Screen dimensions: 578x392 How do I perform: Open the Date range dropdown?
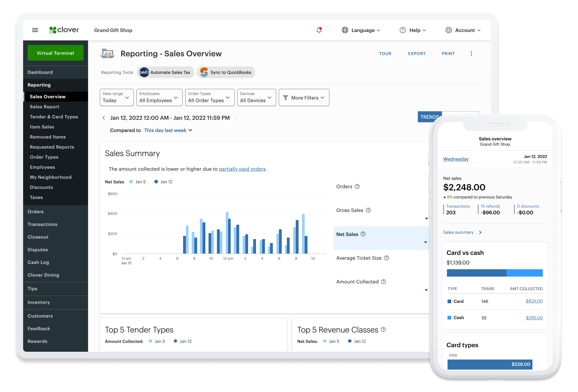(x=116, y=98)
